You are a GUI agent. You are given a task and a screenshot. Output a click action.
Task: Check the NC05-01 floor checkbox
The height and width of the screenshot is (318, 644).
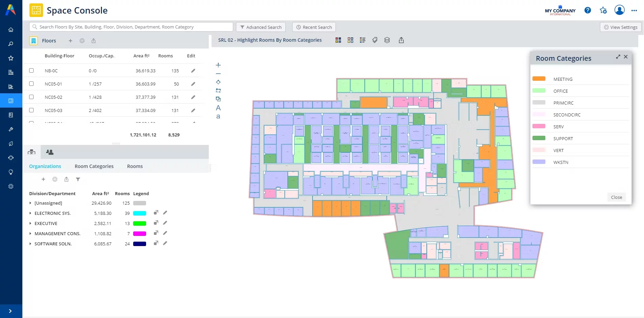(x=32, y=84)
